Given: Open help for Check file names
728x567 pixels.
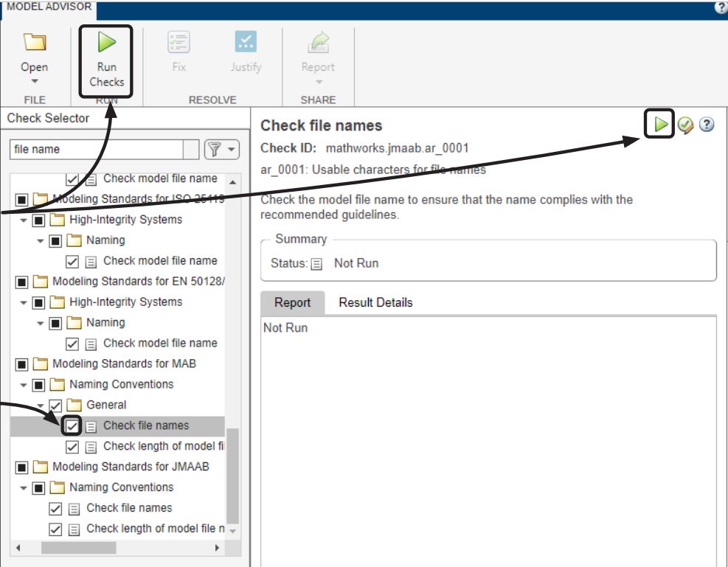Looking at the screenshot, I should coord(706,125).
